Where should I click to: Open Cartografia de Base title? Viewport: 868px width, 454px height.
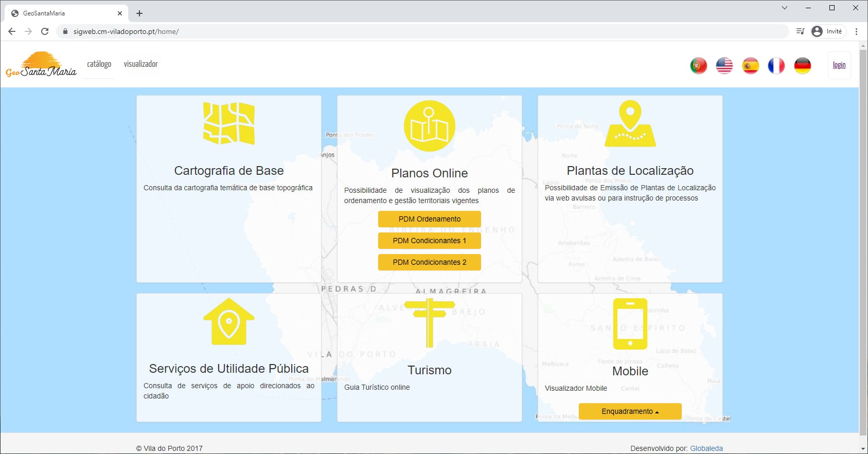coord(229,171)
